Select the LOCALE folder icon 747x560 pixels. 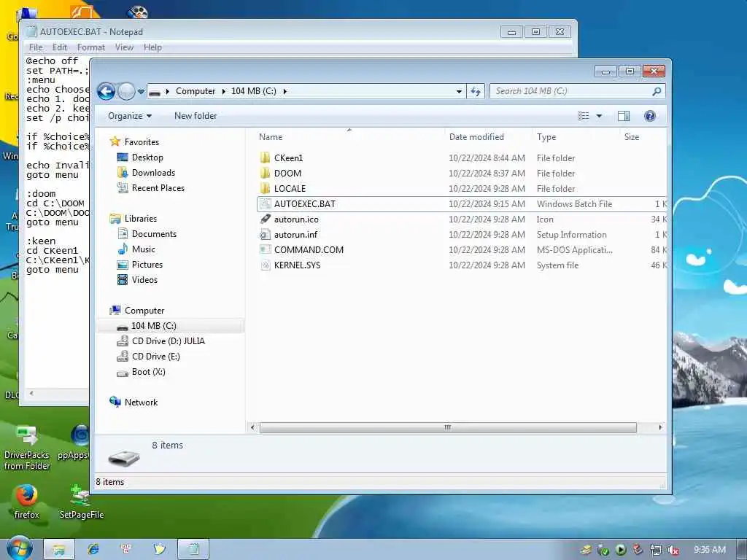[x=266, y=189]
